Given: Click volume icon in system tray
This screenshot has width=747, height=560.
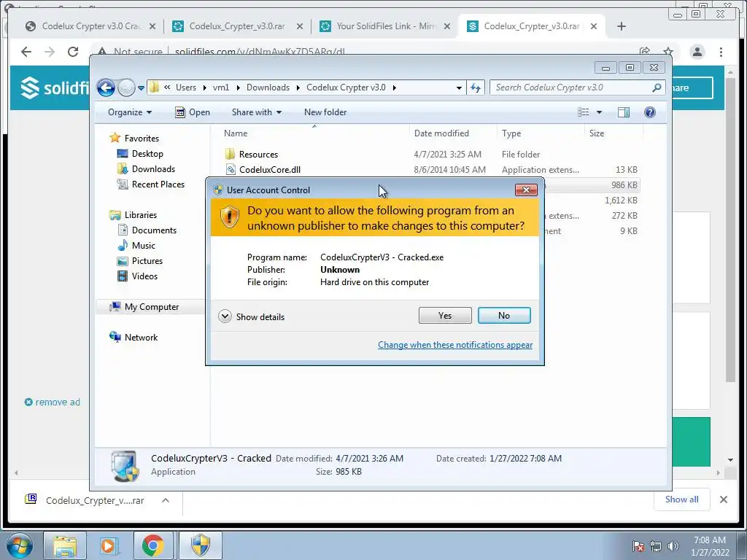Looking at the screenshot, I should [x=673, y=546].
